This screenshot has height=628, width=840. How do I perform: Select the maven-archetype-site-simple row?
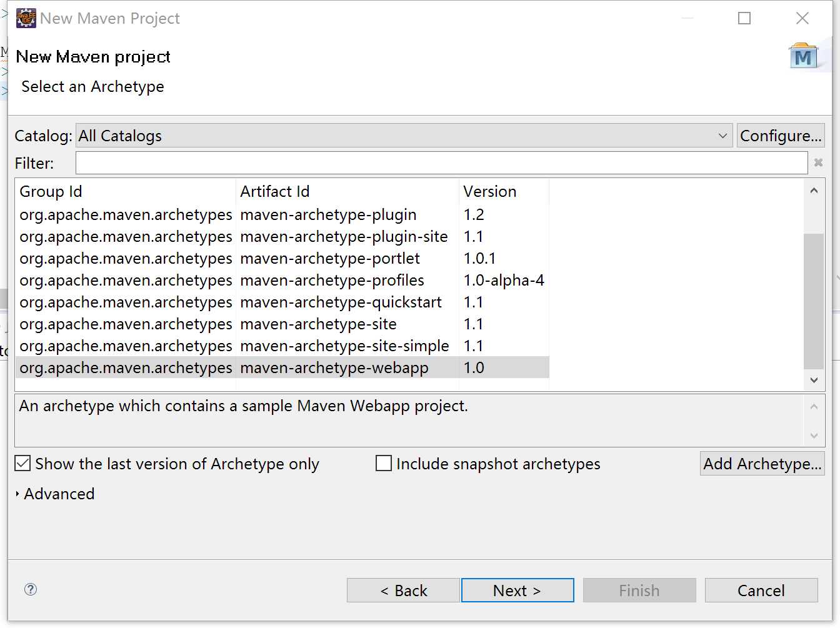282,346
